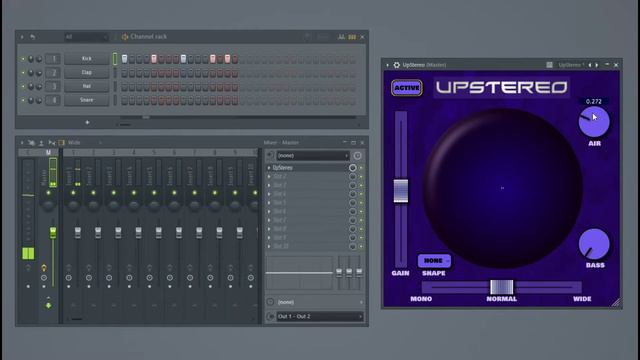This screenshot has height=360, width=640.
Task: Select the Master mixer track header M
Action: pos(48,152)
